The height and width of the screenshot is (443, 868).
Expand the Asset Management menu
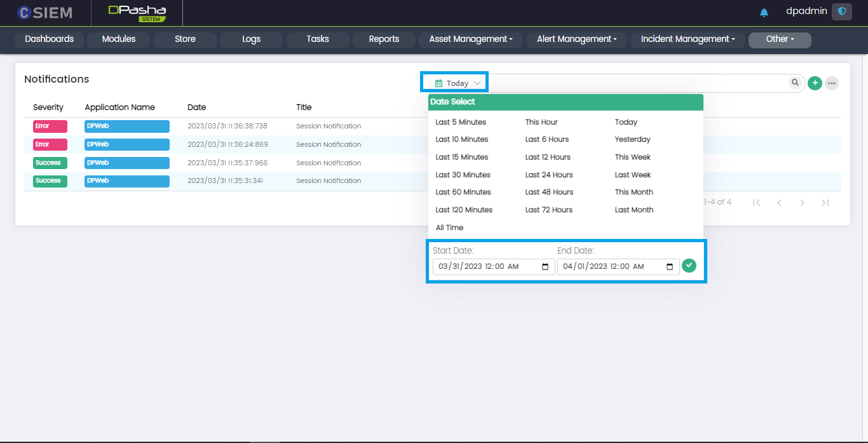[471, 39]
